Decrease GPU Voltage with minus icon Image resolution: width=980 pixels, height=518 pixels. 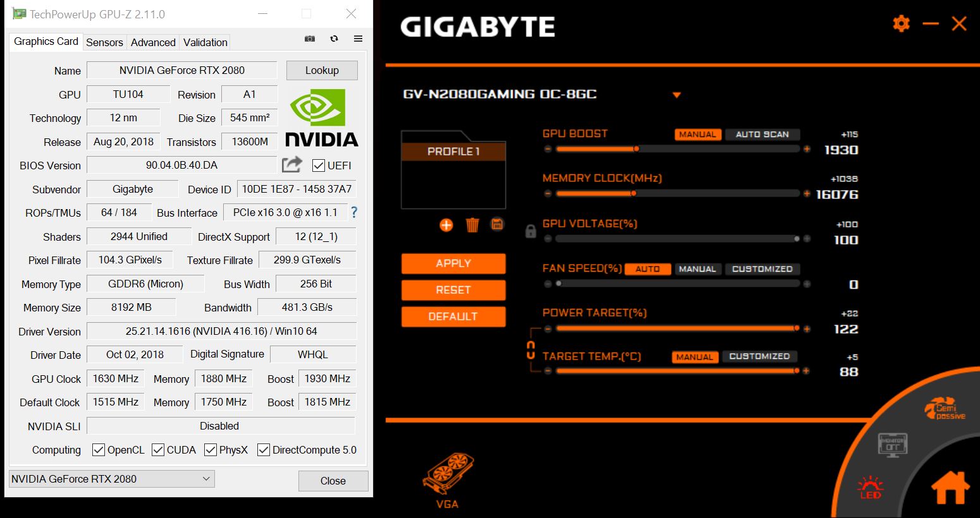click(x=548, y=239)
